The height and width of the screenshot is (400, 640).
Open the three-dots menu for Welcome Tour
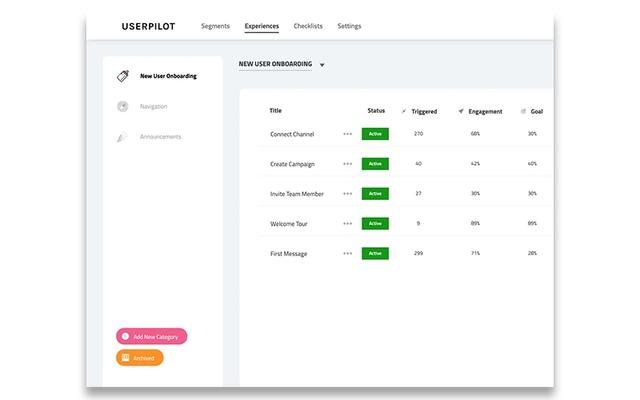(347, 223)
